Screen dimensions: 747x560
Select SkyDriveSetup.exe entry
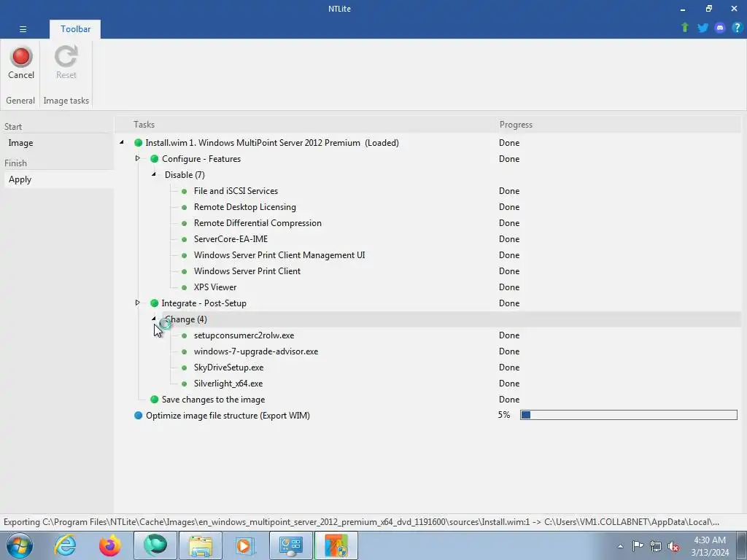coord(228,367)
